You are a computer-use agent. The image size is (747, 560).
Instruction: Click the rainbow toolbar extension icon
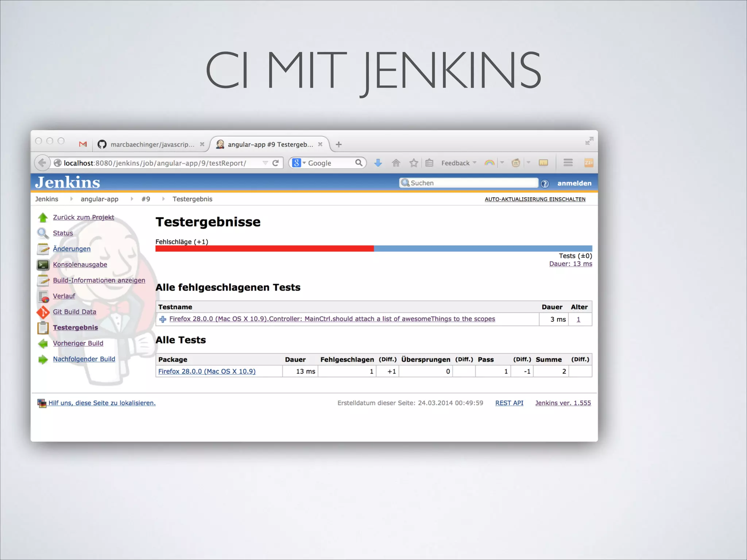pyautogui.click(x=489, y=163)
